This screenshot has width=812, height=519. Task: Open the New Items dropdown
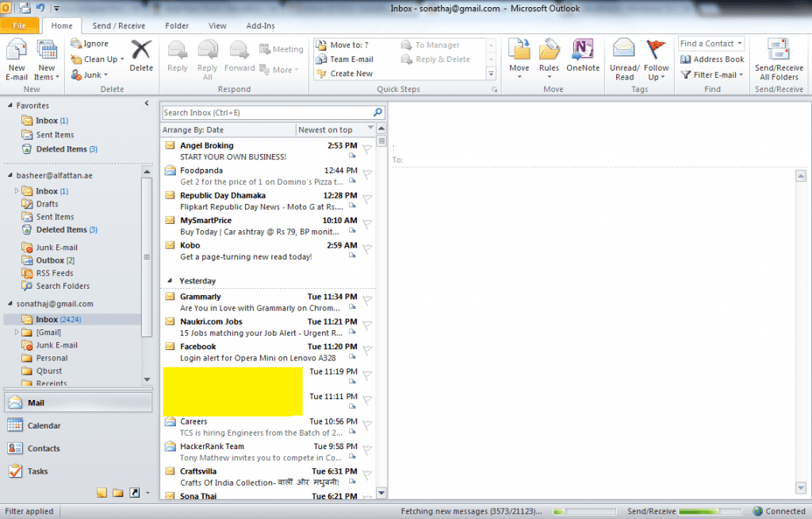pyautogui.click(x=46, y=60)
